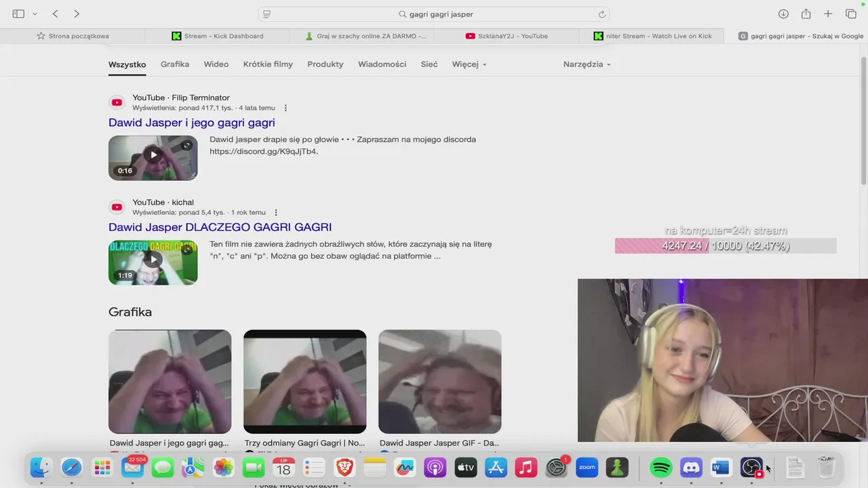Open Apple TV from the dock
The height and width of the screenshot is (488, 868).
(x=465, y=467)
